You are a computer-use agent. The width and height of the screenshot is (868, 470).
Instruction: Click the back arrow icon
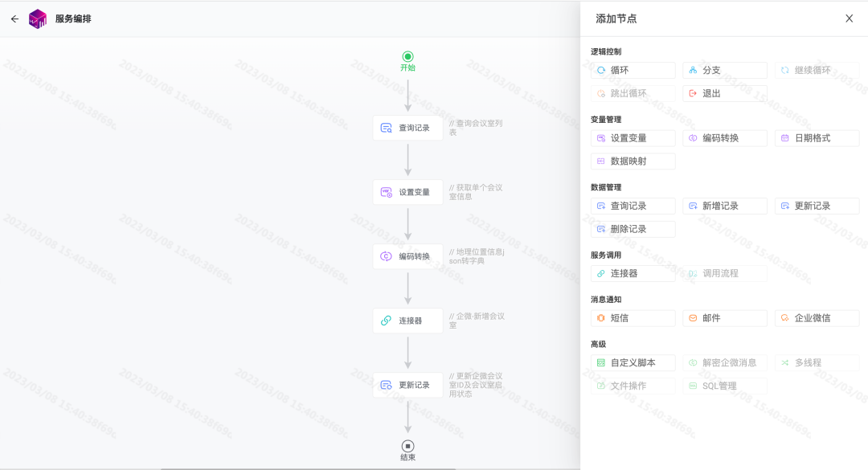[15, 18]
